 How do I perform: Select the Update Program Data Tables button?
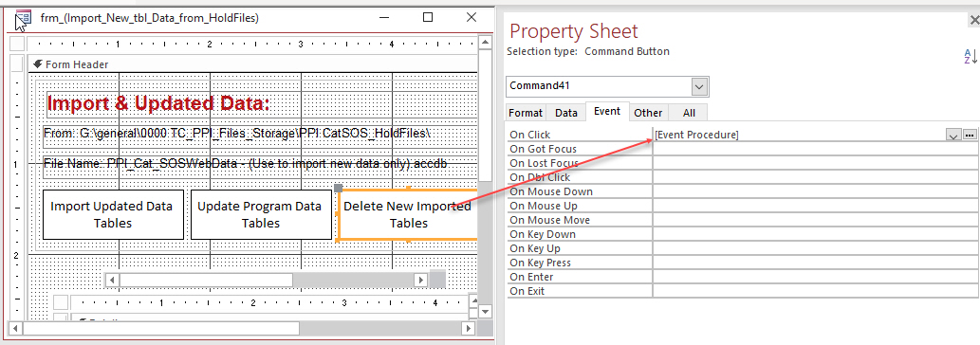(x=261, y=214)
